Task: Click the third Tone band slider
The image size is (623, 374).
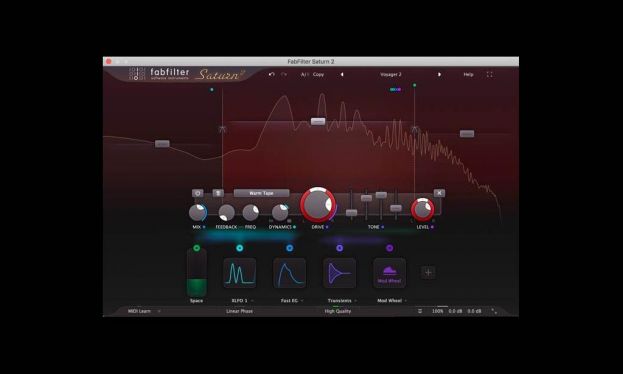Action: pyautogui.click(x=381, y=195)
